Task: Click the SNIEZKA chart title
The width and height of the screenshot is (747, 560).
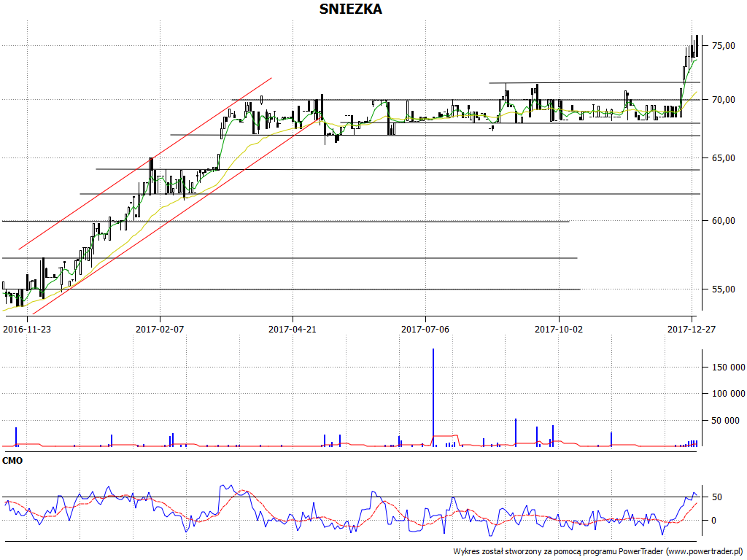Action: click(350, 9)
